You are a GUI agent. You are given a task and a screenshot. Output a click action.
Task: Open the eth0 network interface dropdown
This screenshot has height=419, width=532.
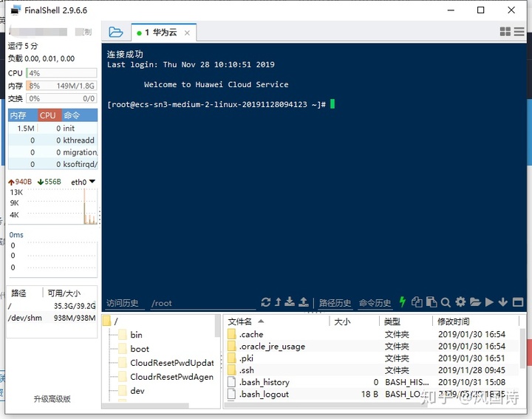83,182
